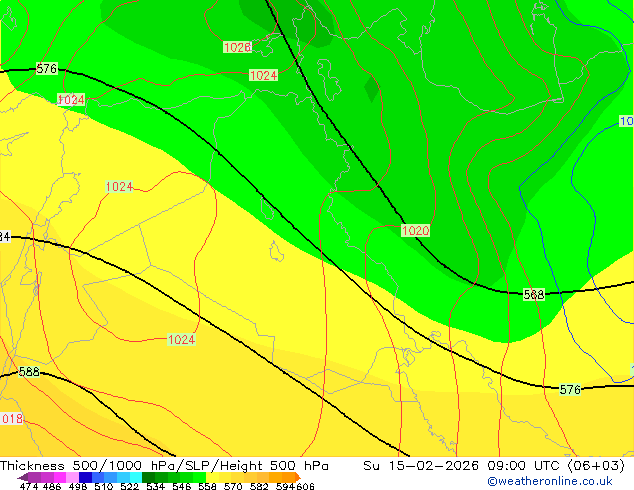Image resolution: width=634 pixels, height=490 pixels.
Task: Click the purple arrow tip starting the legend
Action: (22, 477)
